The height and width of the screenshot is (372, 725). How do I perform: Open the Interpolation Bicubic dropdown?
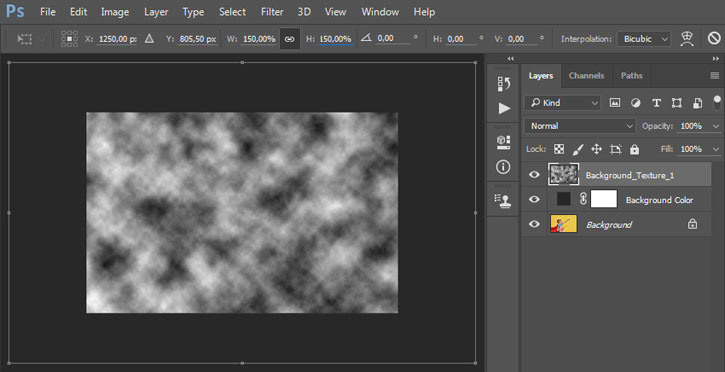click(644, 39)
